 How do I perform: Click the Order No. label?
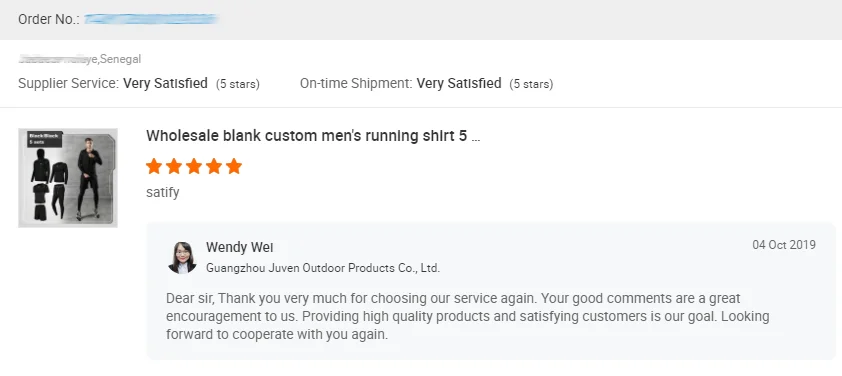[x=49, y=19]
